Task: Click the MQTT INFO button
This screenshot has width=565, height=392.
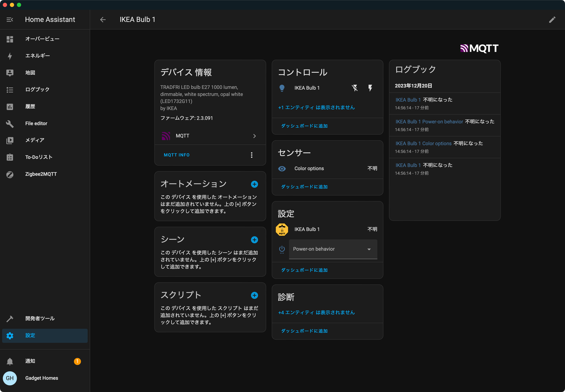Action: pos(177,155)
